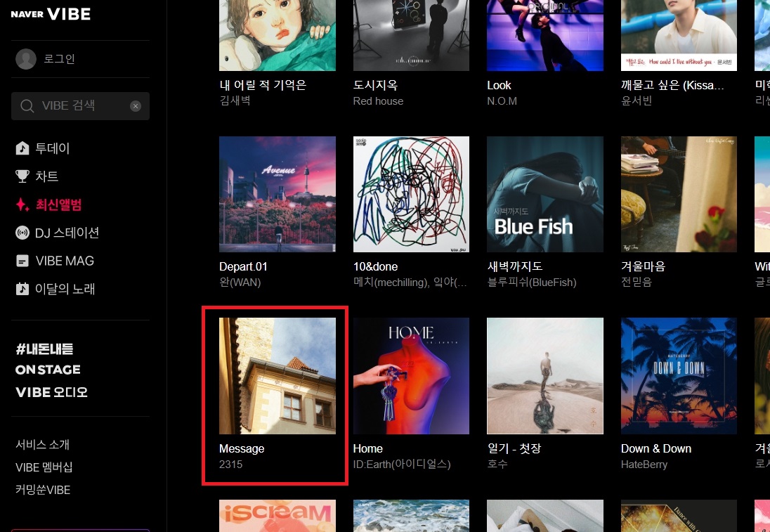The image size is (770, 532).
Task: Open the VIBE 오디오 link
Action: [x=51, y=392]
